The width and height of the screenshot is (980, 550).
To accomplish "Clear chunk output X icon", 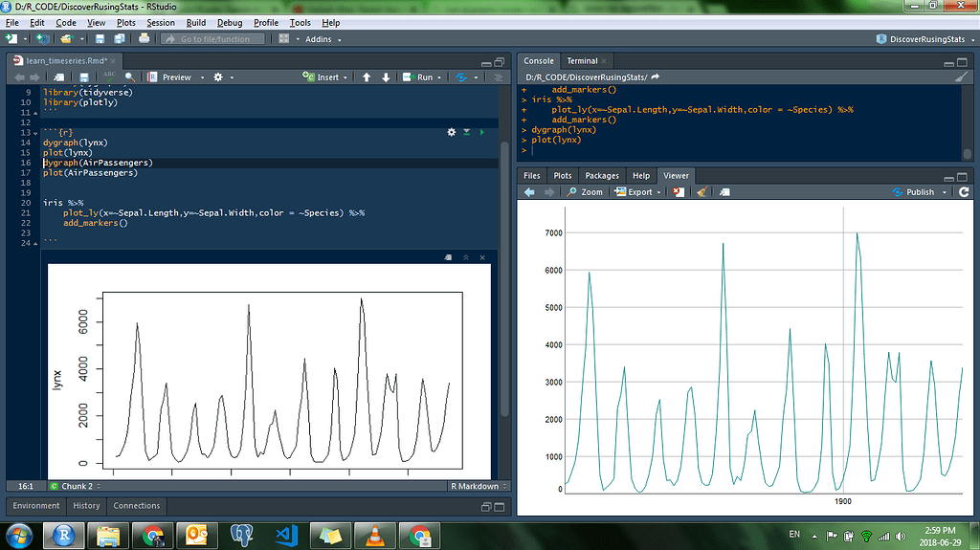I will [482, 257].
